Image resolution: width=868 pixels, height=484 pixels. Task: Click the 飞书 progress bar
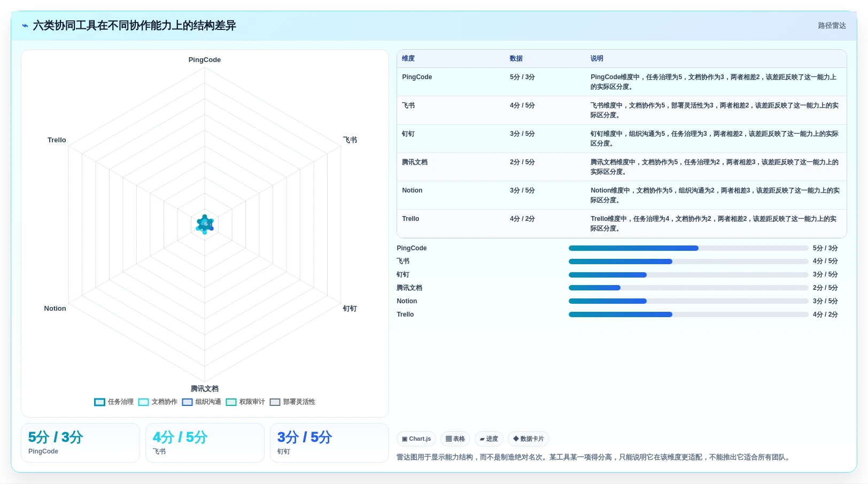coord(688,262)
